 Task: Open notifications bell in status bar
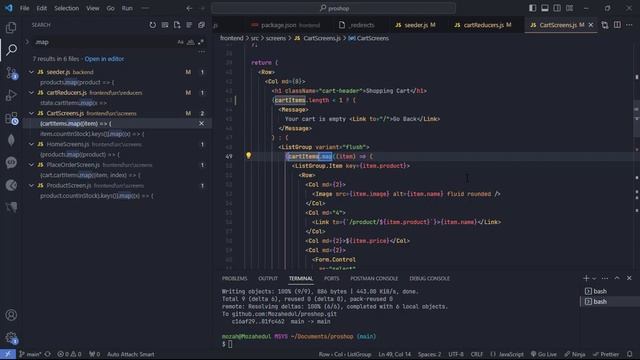click(630, 354)
